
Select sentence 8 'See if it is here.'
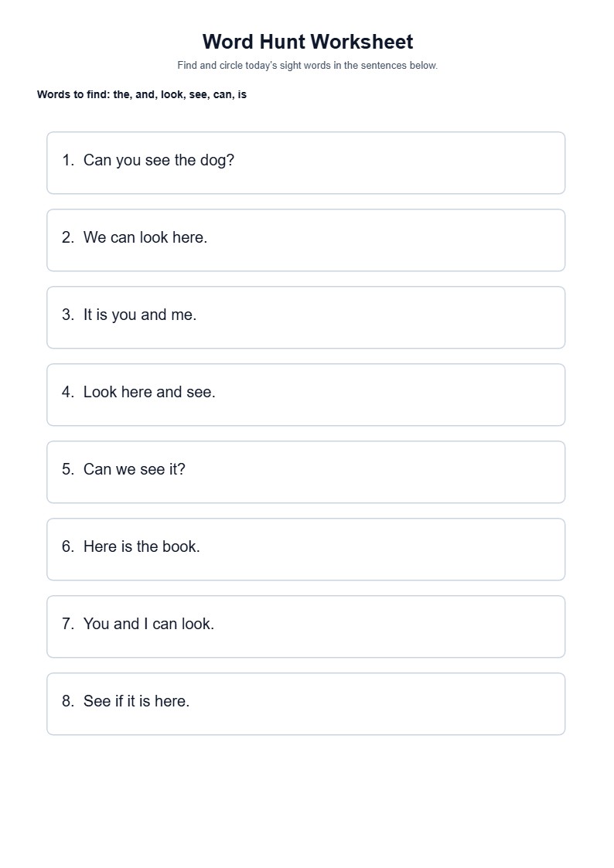tap(305, 704)
